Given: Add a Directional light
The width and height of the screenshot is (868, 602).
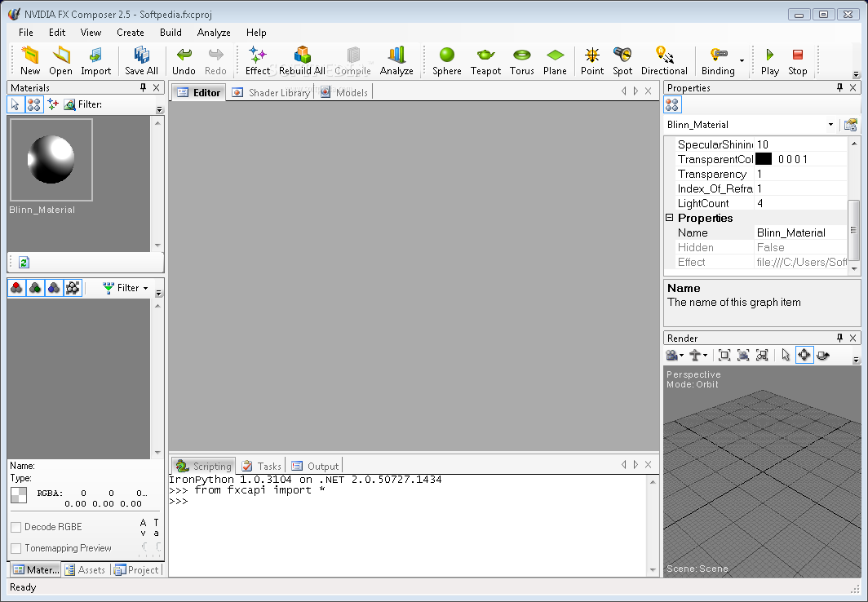Looking at the screenshot, I should tap(664, 61).
